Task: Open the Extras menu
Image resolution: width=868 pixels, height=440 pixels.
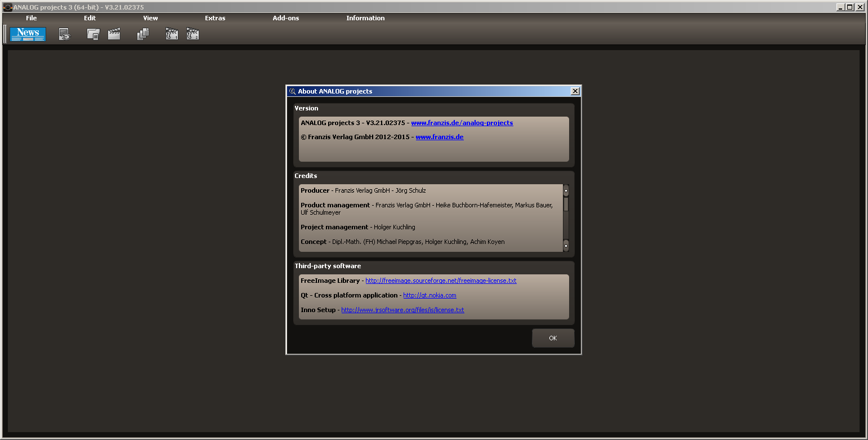Action: tap(215, 18)
